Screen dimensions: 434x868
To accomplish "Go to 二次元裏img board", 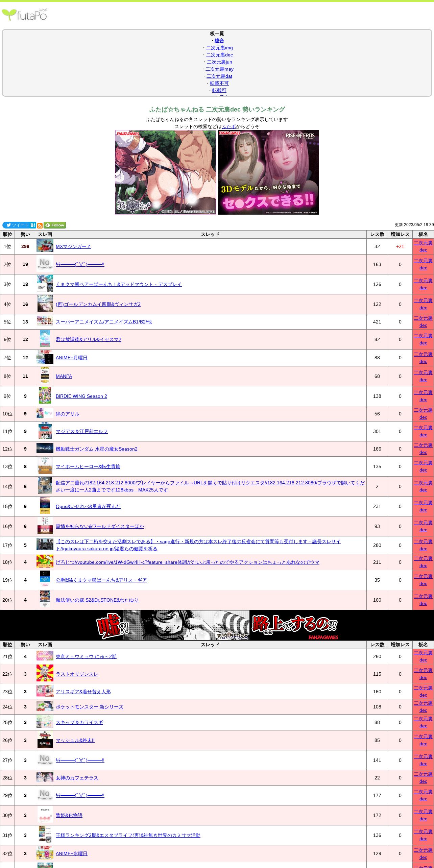I will (x=219, y=48).
